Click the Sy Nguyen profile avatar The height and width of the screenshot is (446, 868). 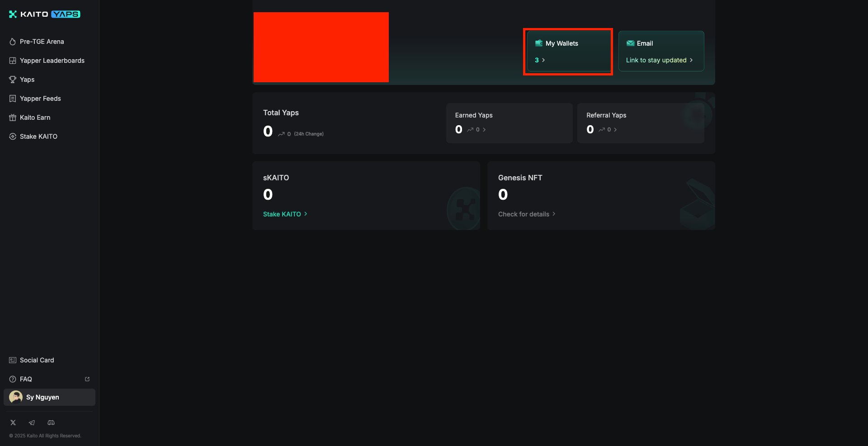pyautogui.click(x=16, y=397)
